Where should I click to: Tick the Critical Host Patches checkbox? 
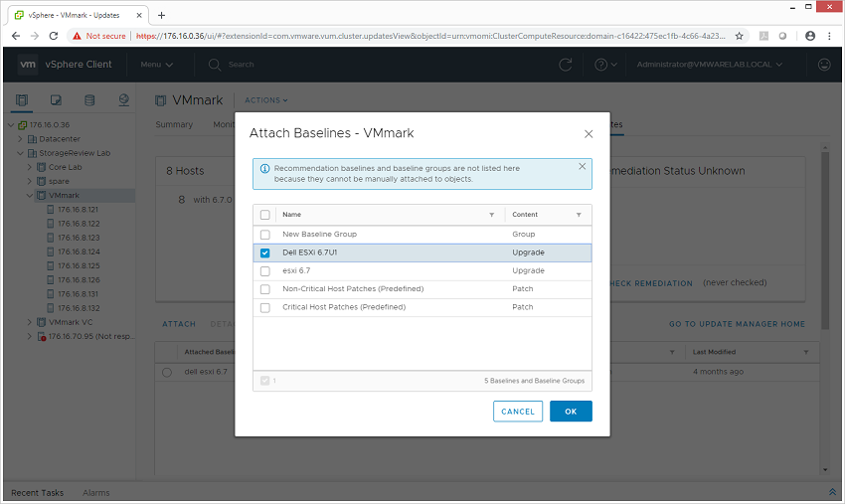pos(265,308)
